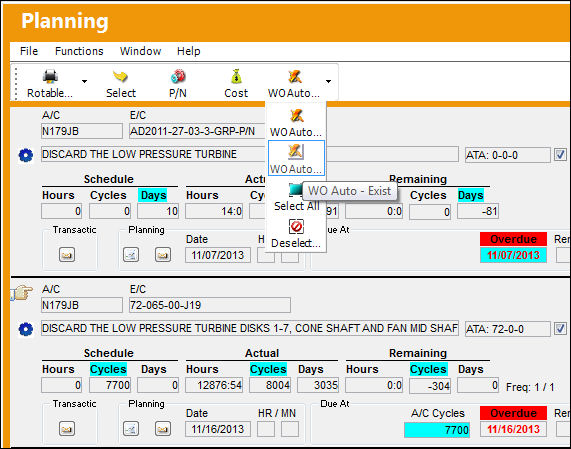
Task: Click E/C field 72-065-00-J19
Action: pos(210,305)
